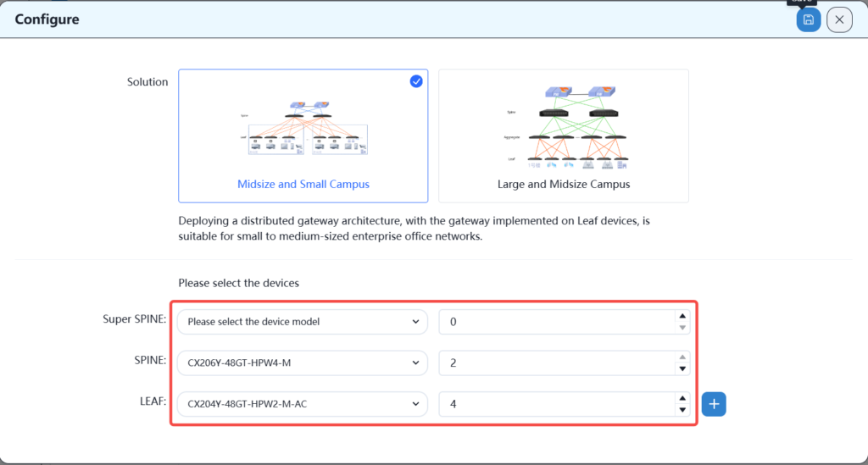Select the Midsize and Small Campus solution
This screenshot has height=465, width=868.
click(303, 184)
